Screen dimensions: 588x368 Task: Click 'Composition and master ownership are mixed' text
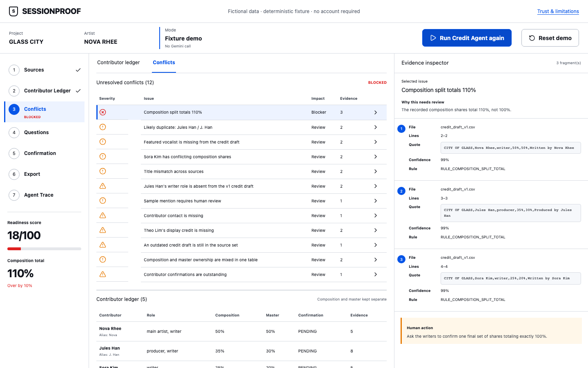point(200,260)
